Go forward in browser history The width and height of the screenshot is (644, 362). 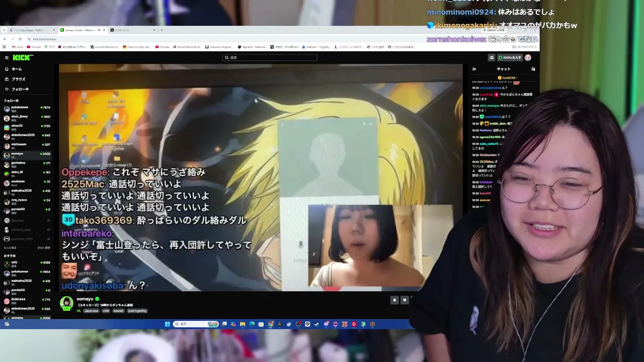13,39
